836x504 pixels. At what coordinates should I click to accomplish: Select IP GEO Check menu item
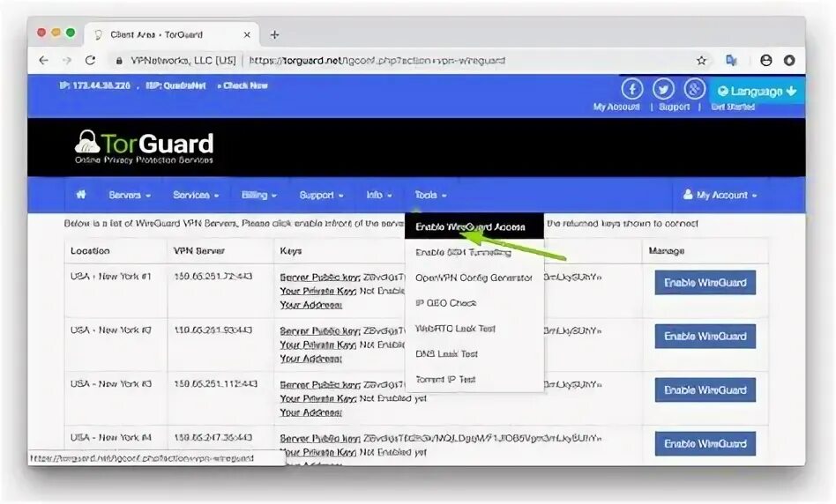point(474,303)
